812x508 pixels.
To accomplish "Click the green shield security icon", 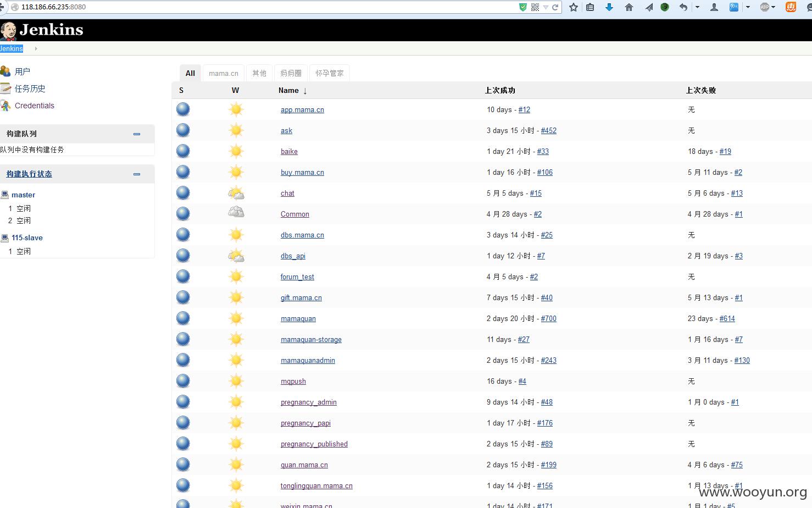I will 523,7.
